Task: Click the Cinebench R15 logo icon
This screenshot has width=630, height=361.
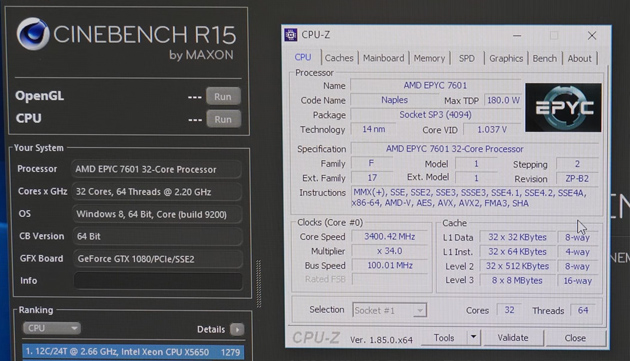Action: coord(33,33)
